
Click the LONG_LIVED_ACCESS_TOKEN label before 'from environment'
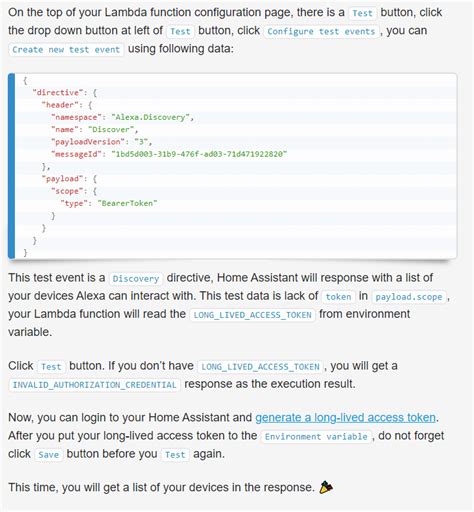click(252, 315)
